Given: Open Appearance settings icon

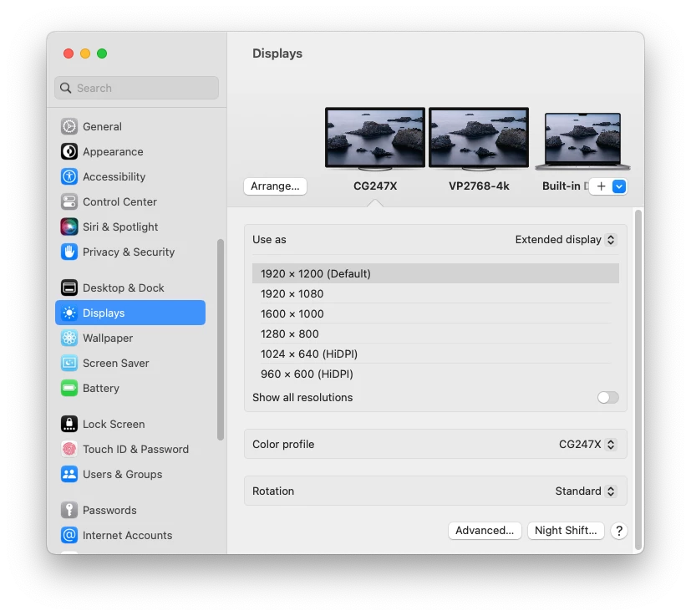Looking at the screenshot, I should (x=69, y=151).
